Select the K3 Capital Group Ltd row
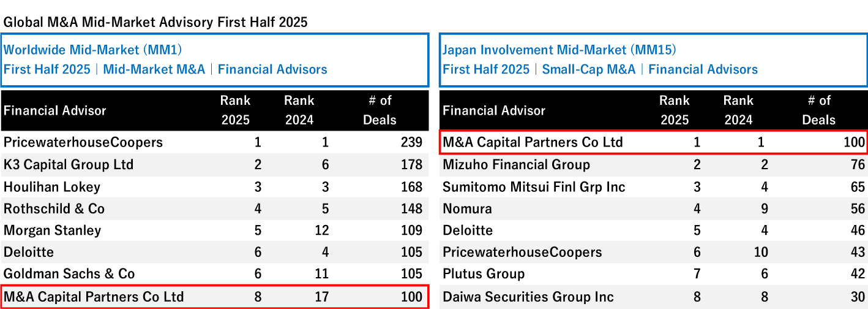Image resolution: width=868 pixels, height=309 pixels. click(x=214, y=164)
